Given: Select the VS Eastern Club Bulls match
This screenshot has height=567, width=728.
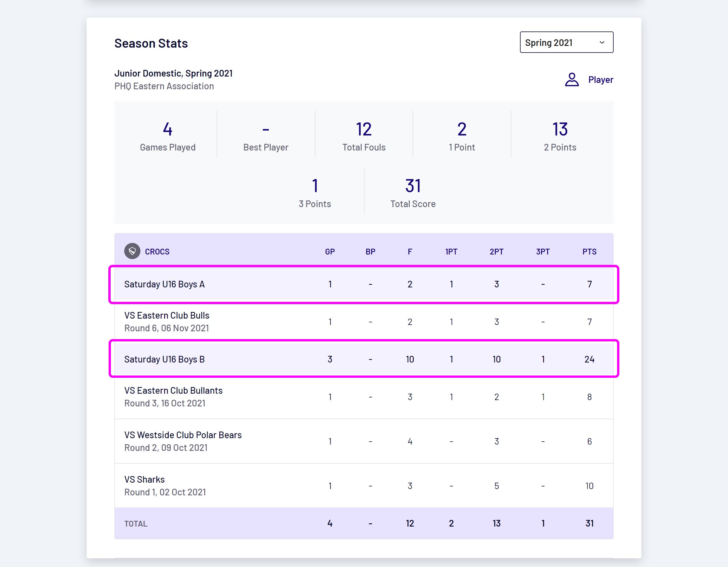Looking at the screenshot, I should (x=167, y=316).
